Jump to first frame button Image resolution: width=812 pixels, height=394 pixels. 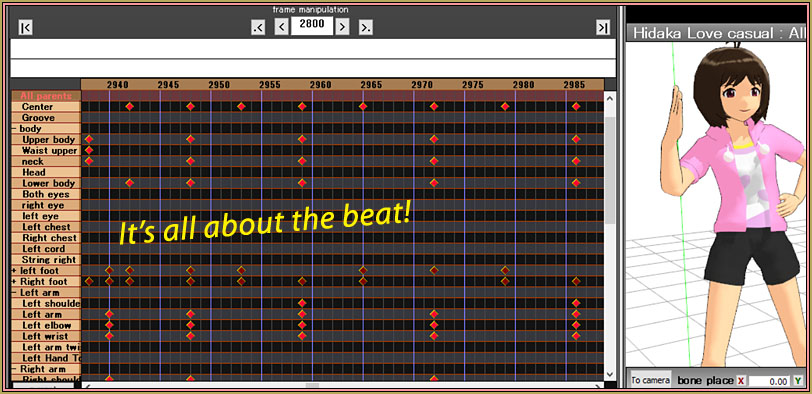coord(25,27)
